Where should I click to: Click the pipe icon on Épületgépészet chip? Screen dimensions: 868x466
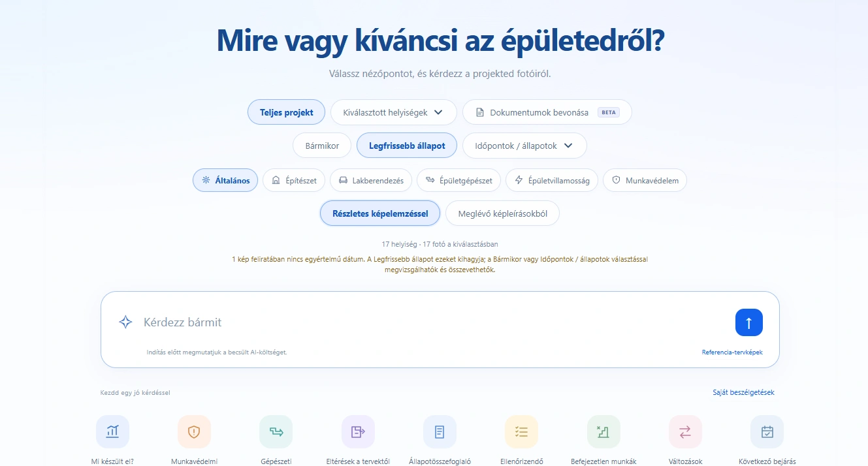[x=430, y=180]
